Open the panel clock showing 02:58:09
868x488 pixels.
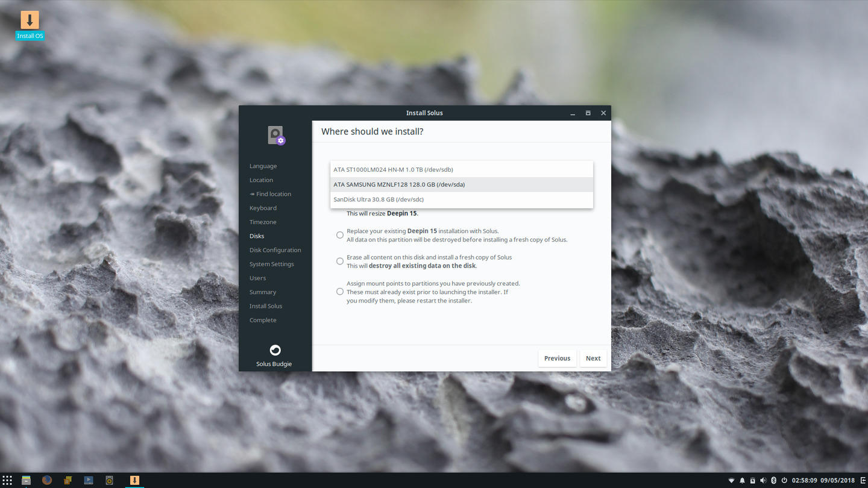coord(823,480)
